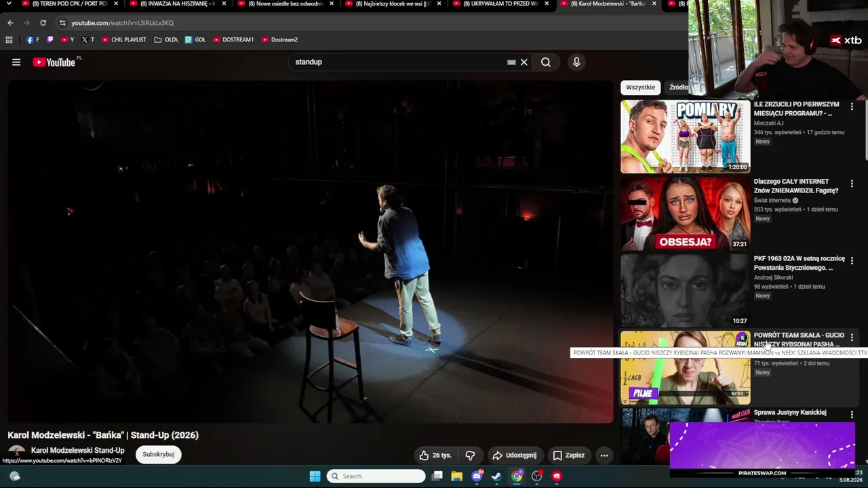Click the stand-up video player
This screenshot has width=868, height=488.
tap(311, 252)
